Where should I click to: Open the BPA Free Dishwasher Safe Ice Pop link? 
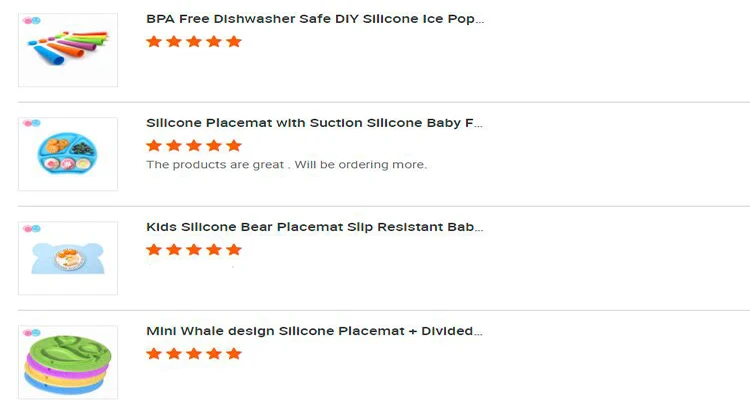click(315, 19)
